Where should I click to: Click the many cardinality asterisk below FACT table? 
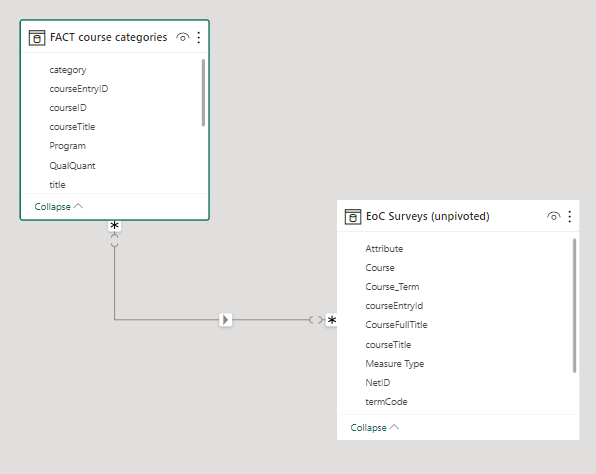pos(114,225)
